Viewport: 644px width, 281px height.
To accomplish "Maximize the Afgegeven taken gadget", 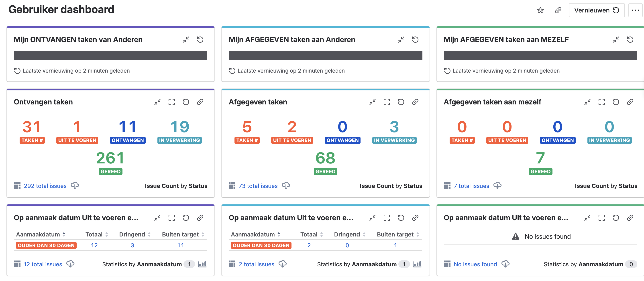I will click(x=387, y=102).
